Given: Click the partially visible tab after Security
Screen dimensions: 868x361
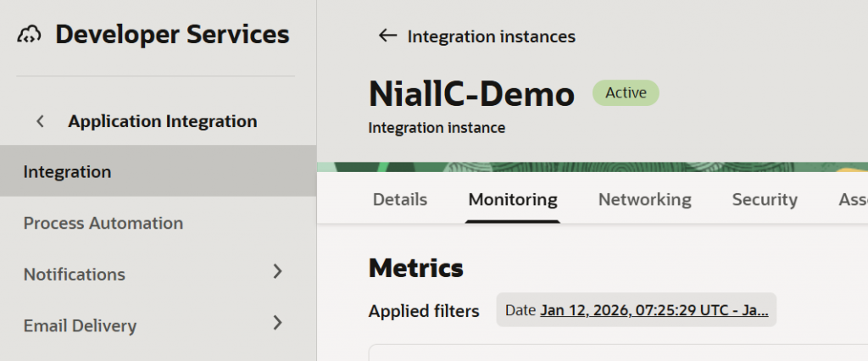Looking at the screenshot, I should coord(852,200).
